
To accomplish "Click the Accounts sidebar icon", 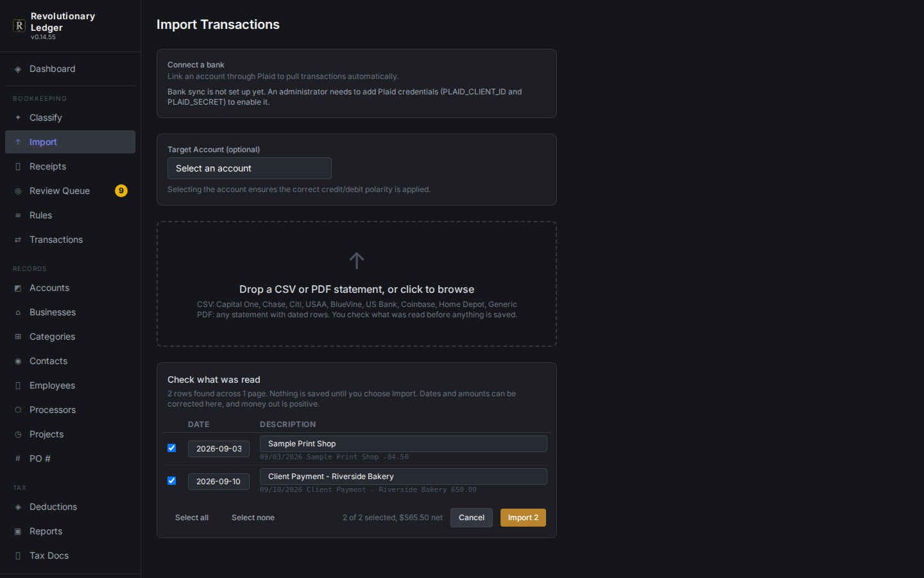I will 18,288.
